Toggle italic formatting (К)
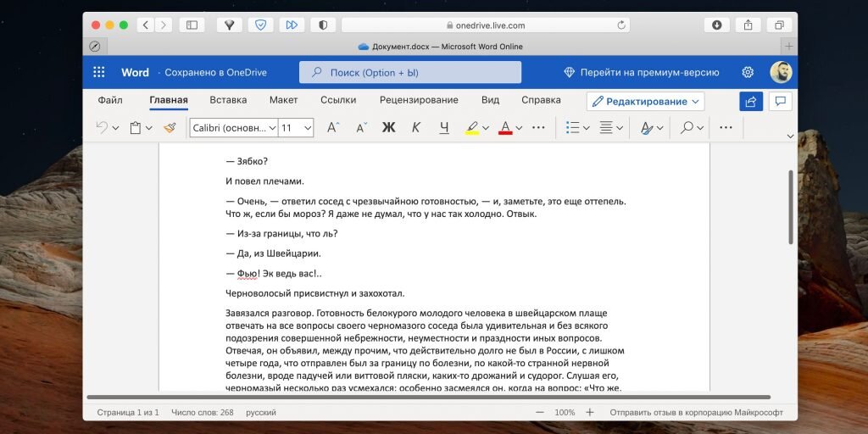 pyautogui.click(x=415, y=128)
